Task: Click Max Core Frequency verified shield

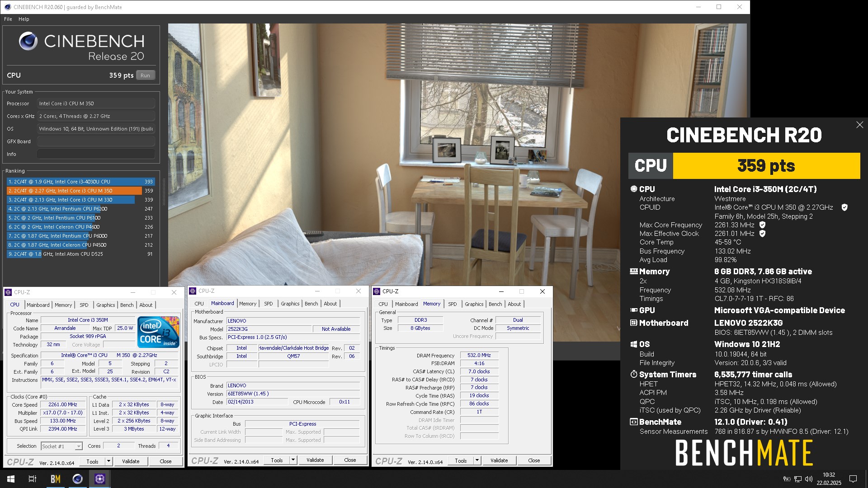Action: pyautogui.click(x=762, y=225)
